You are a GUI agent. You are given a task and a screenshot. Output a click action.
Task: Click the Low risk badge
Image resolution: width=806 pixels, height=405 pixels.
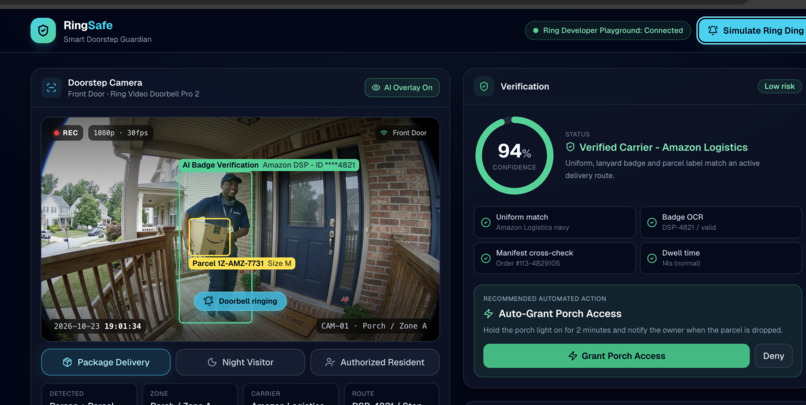pos(779,86)
